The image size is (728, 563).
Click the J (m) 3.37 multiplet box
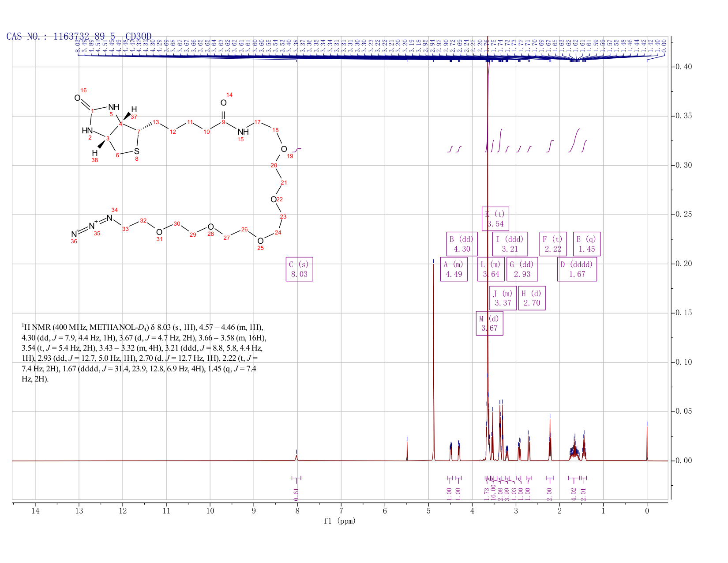point(503,298)
